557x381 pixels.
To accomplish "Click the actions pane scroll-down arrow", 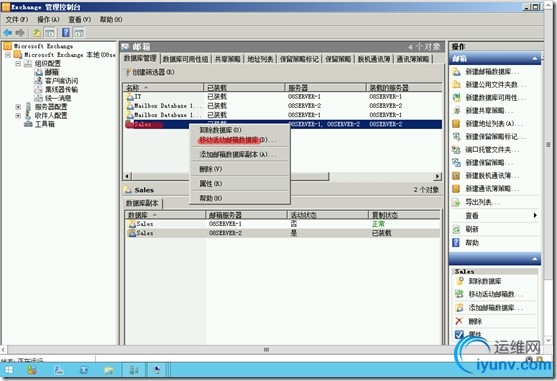I will [548, 340].
